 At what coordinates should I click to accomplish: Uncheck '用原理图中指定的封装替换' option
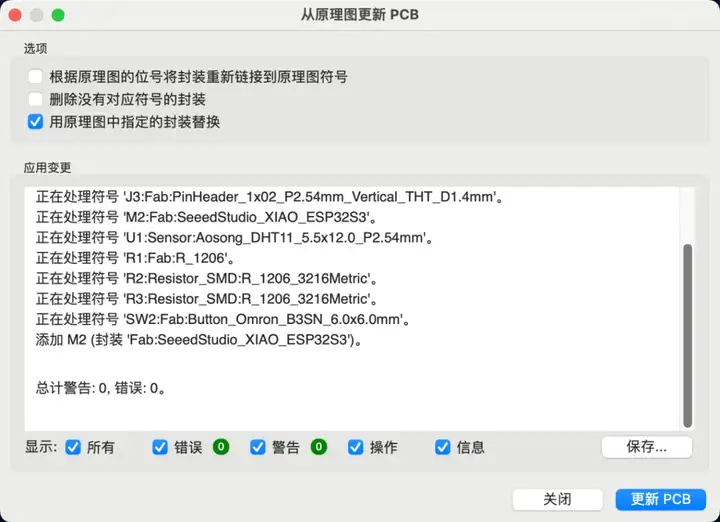tap(35, 122)
